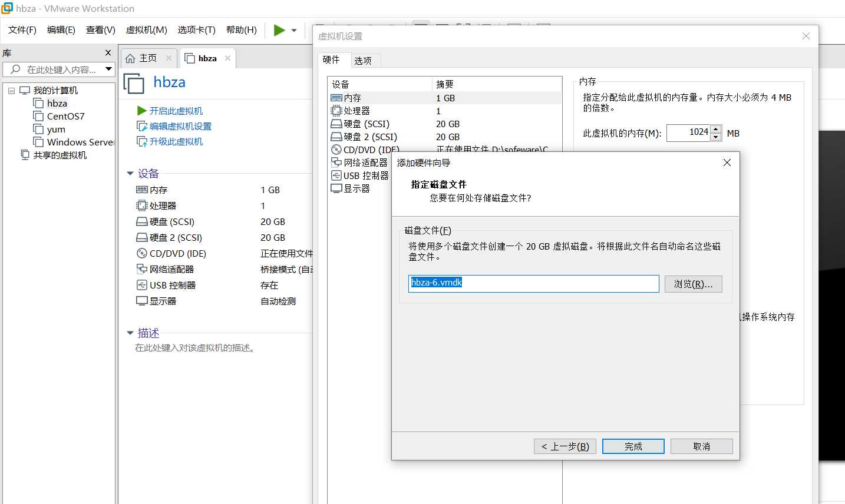Click the hbza-6.vmdk disk file field
The image size is (845, 504).
click(x=534, y=283)
